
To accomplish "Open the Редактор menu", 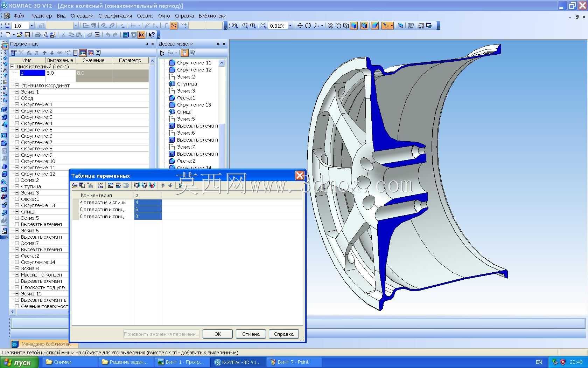I will point(41,16).
